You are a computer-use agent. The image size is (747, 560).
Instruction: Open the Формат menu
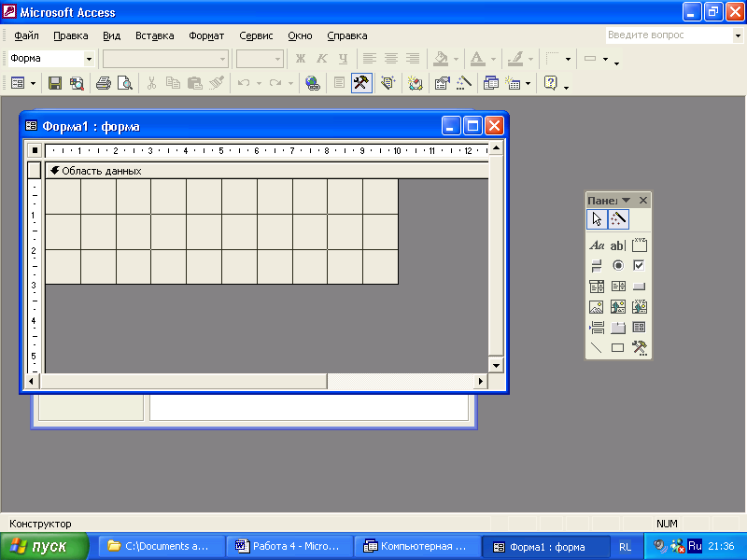click(x=206, y=35)
